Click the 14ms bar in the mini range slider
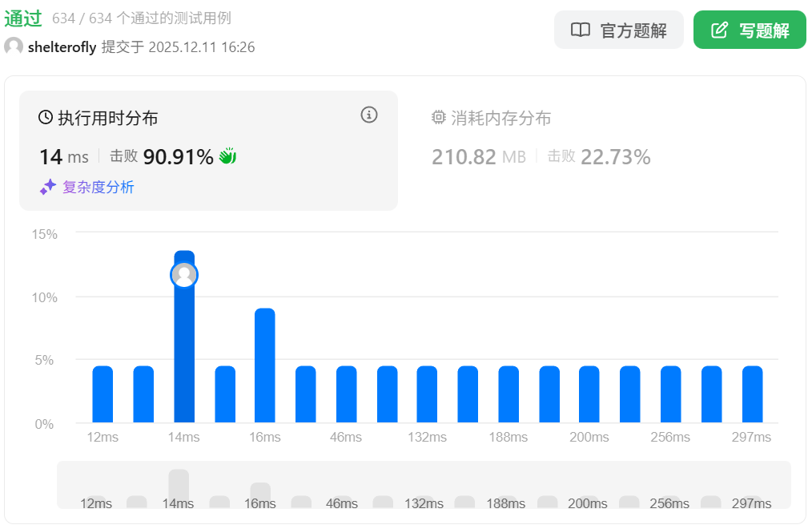This screenshot has width=812, height=529. (179, 487)
